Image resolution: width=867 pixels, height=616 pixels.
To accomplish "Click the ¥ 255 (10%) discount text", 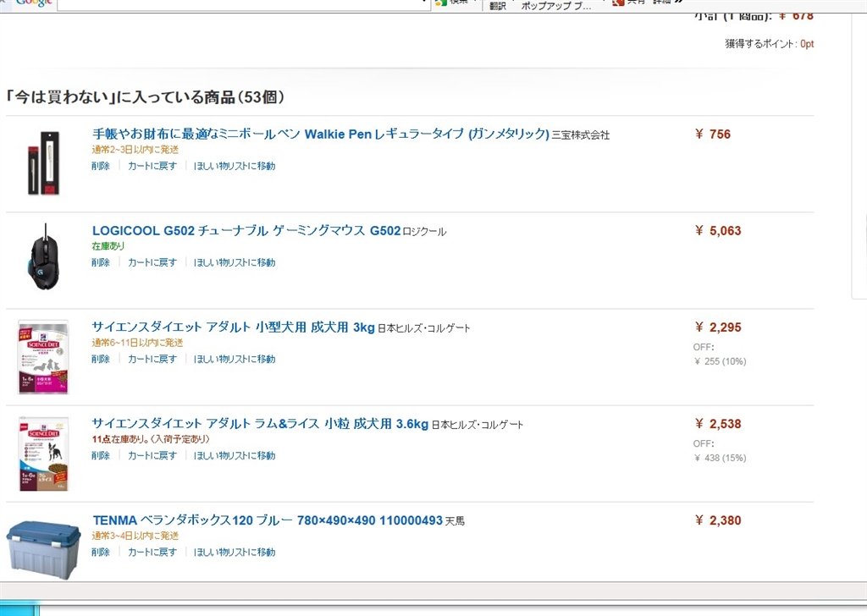I will (720, 361).
